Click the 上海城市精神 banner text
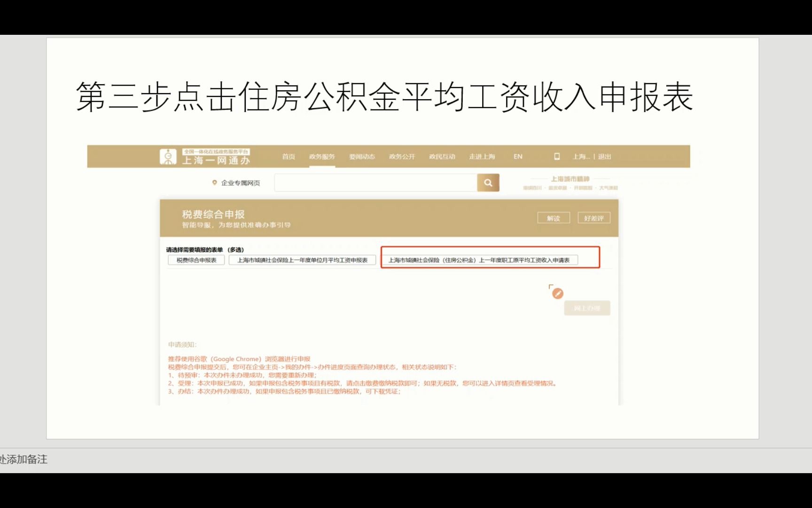This screenshot has width=812, height=508. click(x=570, y=179)
